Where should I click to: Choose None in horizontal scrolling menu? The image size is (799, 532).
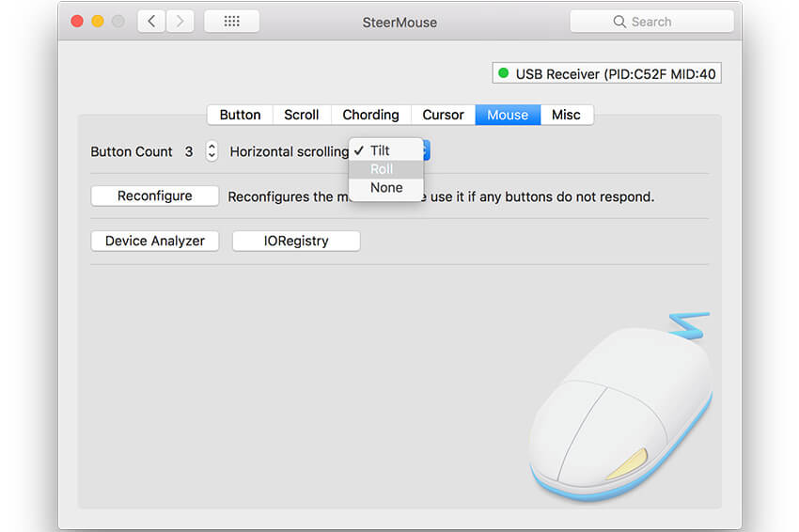386,188
